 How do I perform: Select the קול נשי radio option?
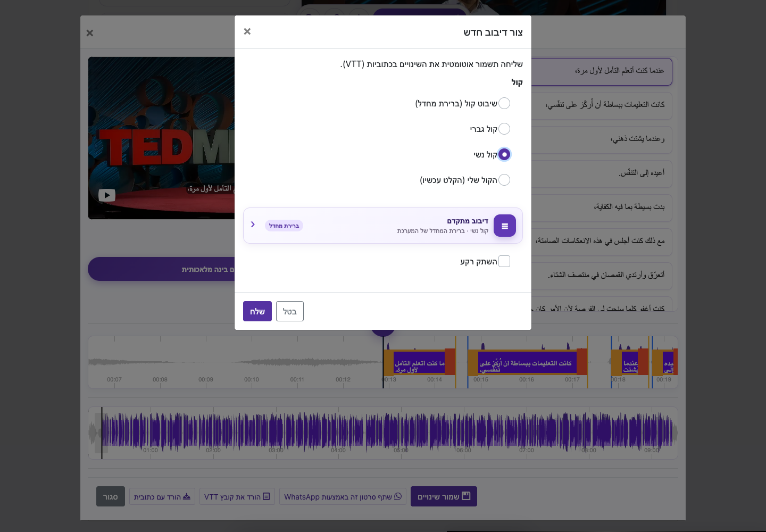pyautogui.click(x=504, y=154)
